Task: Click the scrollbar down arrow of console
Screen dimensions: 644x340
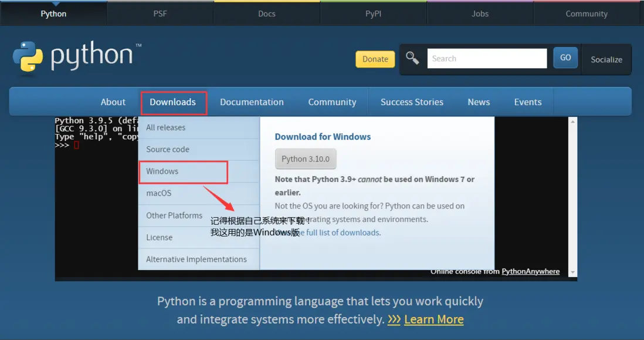Action: pos(572,272)
